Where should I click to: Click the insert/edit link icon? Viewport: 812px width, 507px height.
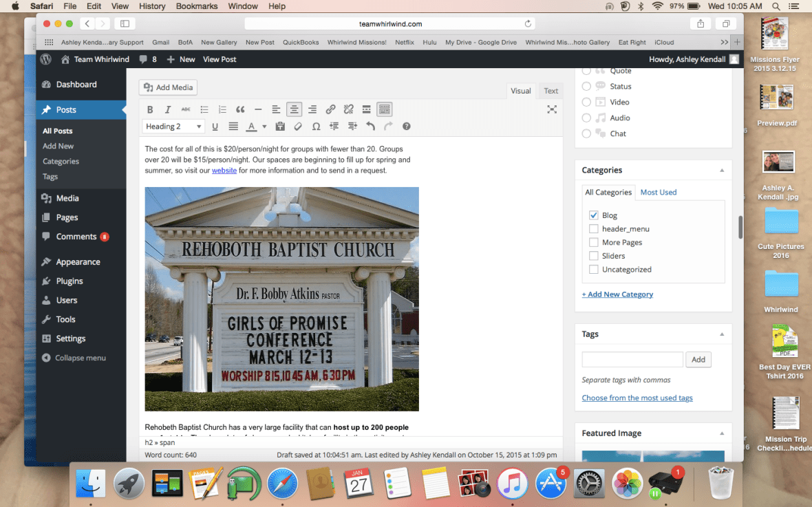click(330, 109)
